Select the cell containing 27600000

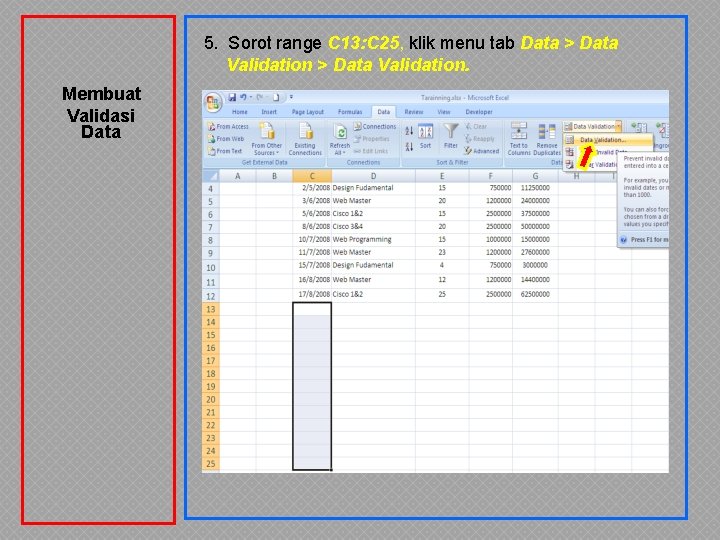535,252
